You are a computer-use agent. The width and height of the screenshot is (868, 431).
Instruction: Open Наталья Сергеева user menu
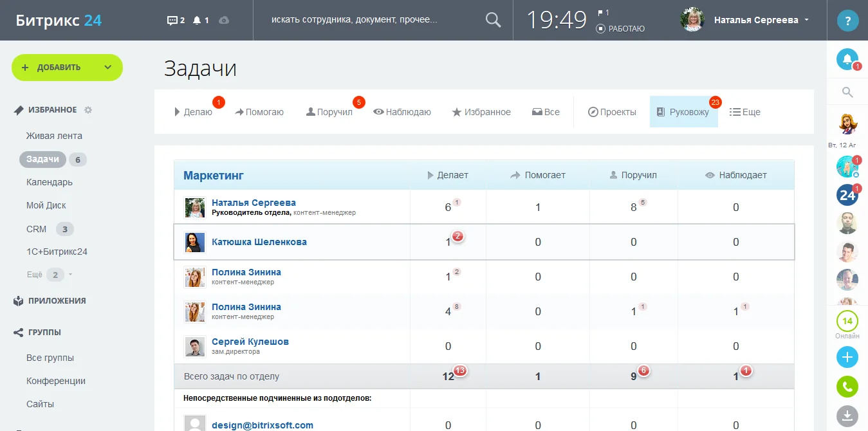[x=755, y=20]
